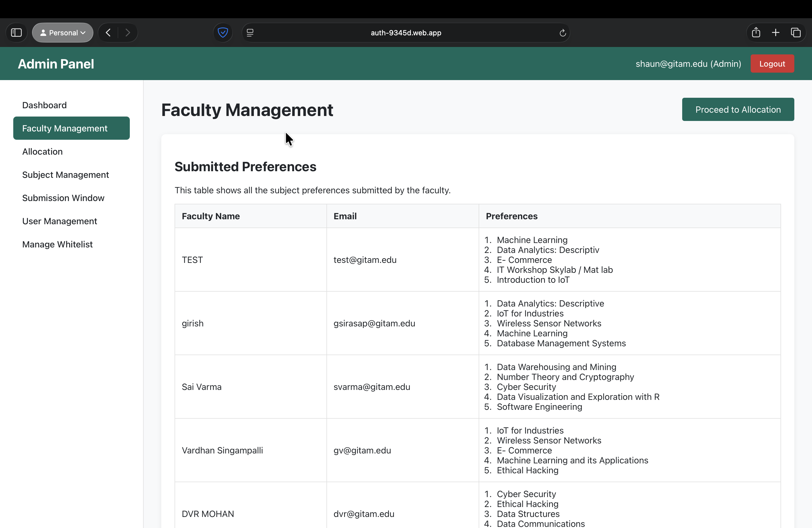Viewport: 812px width, 528px height.
Task: Click the privacy shield icon
Action: pos(223,33)
